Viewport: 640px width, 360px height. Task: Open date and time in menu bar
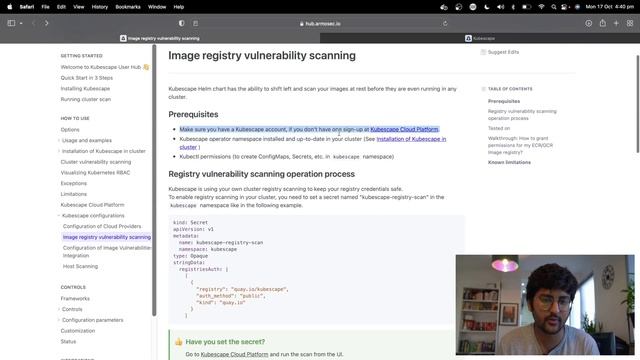pyautogui.click(x=610, y=7)
